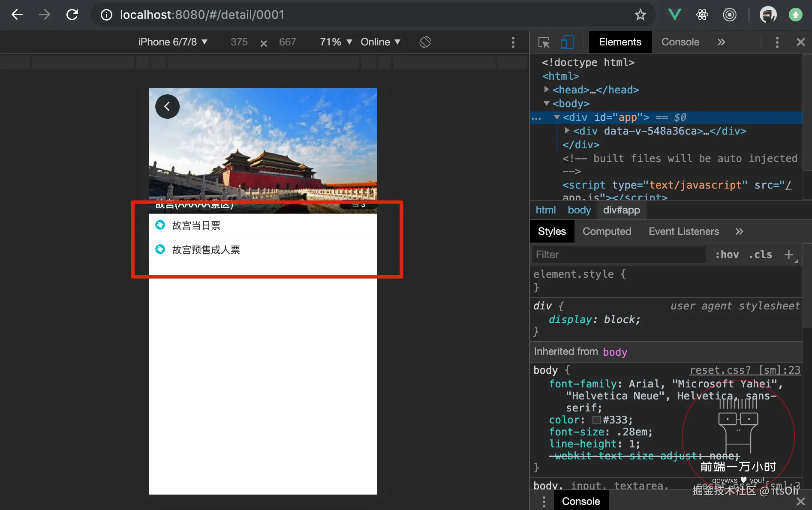This screenshot has height=510, width=812.
Task: Open the reset.css source link at line 23
Action: (x=745, y=370)
